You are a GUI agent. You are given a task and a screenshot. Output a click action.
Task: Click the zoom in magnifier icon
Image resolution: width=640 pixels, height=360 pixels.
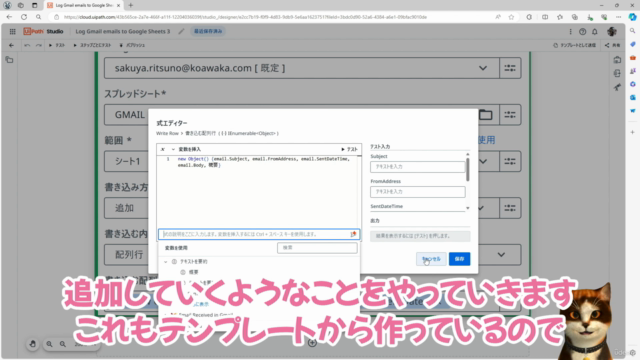tap(49, 344)
